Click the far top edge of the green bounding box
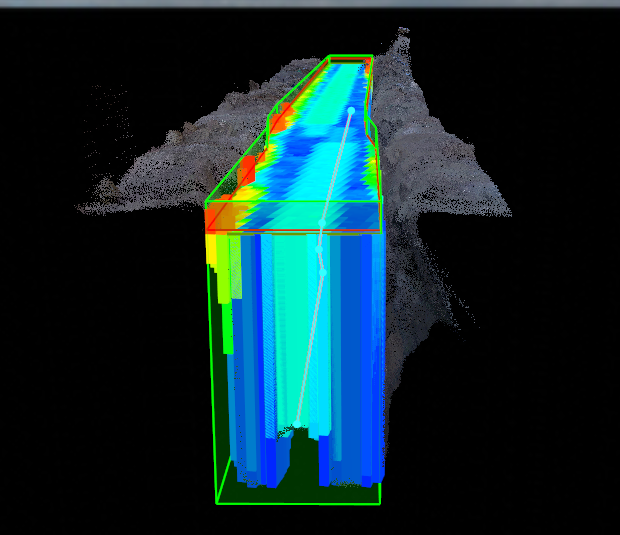The height and width of the screenshot is (535, 620). click(350, 56)
